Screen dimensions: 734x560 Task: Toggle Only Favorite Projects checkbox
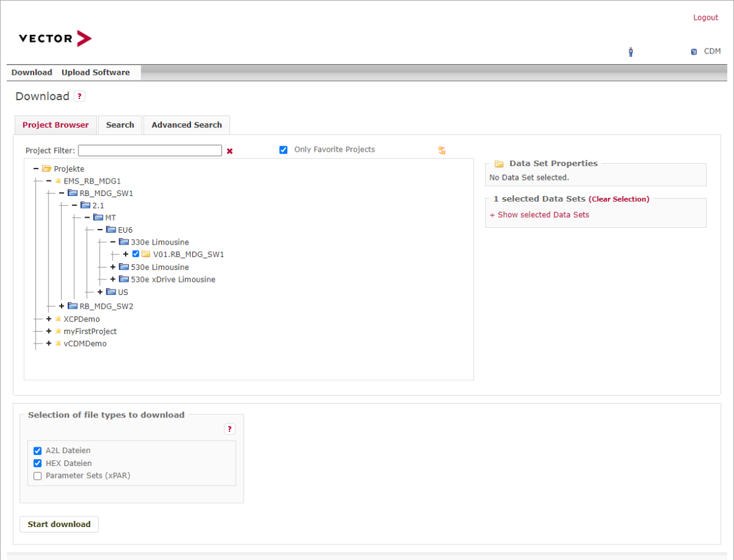pos(283,150)
